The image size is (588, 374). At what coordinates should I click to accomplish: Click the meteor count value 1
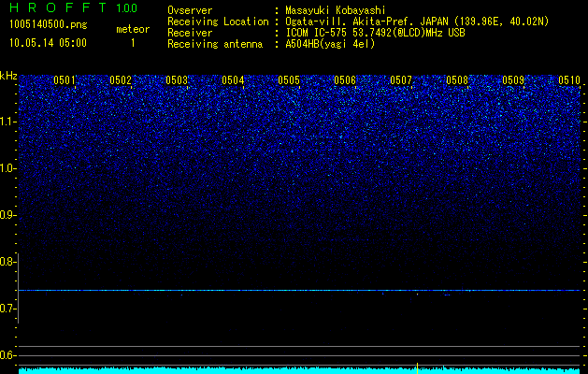[x=133, y=43]
